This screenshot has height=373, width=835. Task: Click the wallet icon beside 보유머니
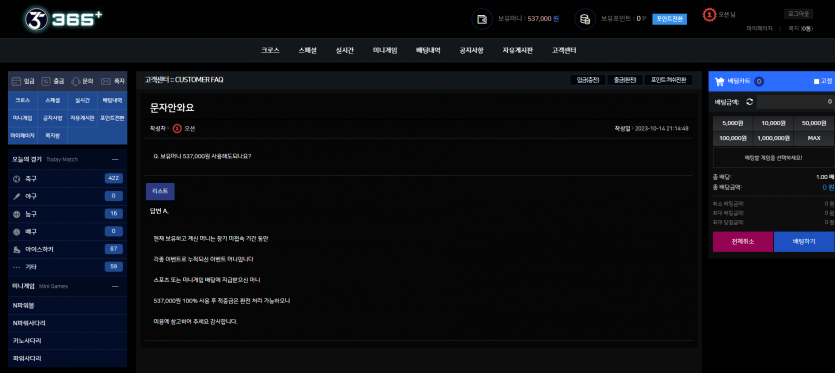[482, 19]
